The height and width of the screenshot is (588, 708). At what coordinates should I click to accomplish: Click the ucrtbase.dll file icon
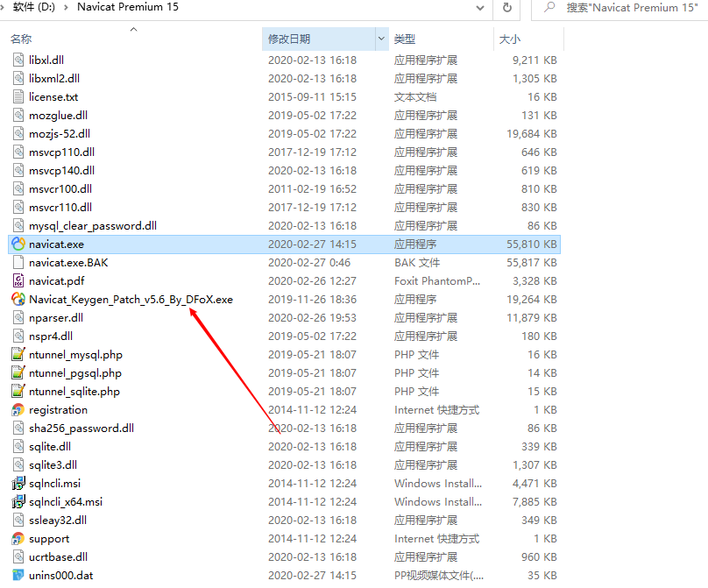point(18,557)
